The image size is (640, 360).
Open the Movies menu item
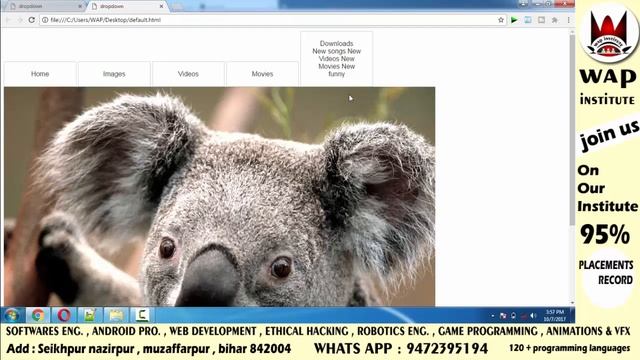[x=262, y=74]
